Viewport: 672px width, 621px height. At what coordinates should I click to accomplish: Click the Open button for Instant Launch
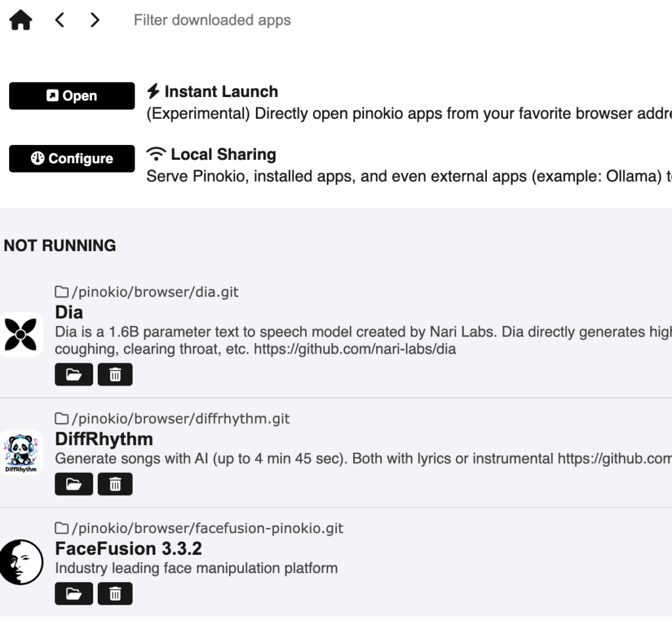[x=72, y=96]
